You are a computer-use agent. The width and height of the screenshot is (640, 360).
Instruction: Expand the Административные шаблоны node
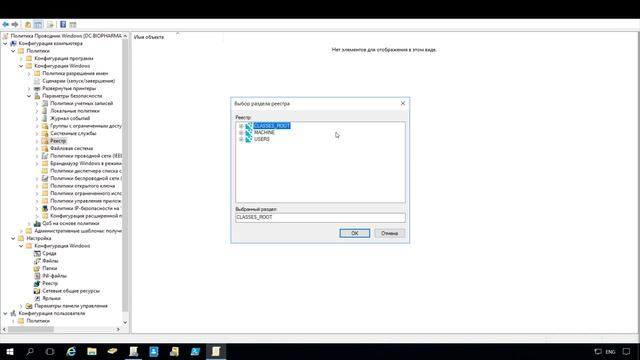click(21, 231)
